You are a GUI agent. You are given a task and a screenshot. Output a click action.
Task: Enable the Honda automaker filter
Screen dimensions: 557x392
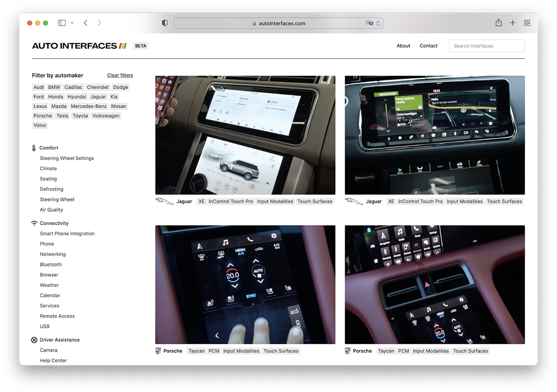point(55,97)
